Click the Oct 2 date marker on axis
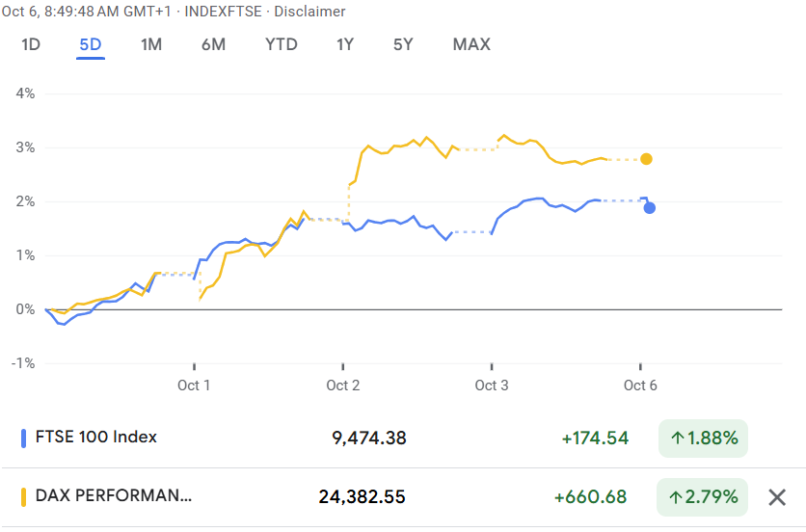The image size is (806, 532). [343, 386]
